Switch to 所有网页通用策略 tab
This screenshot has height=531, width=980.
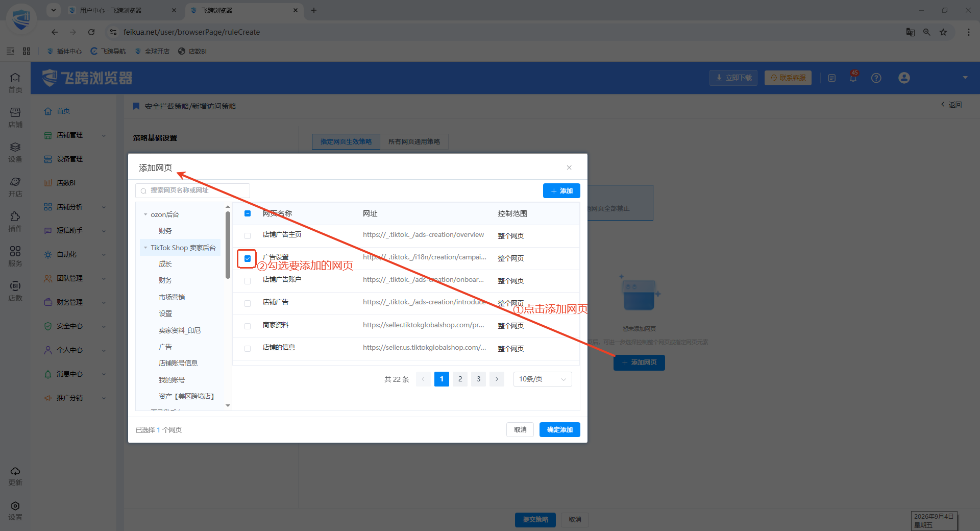point(414,141)
